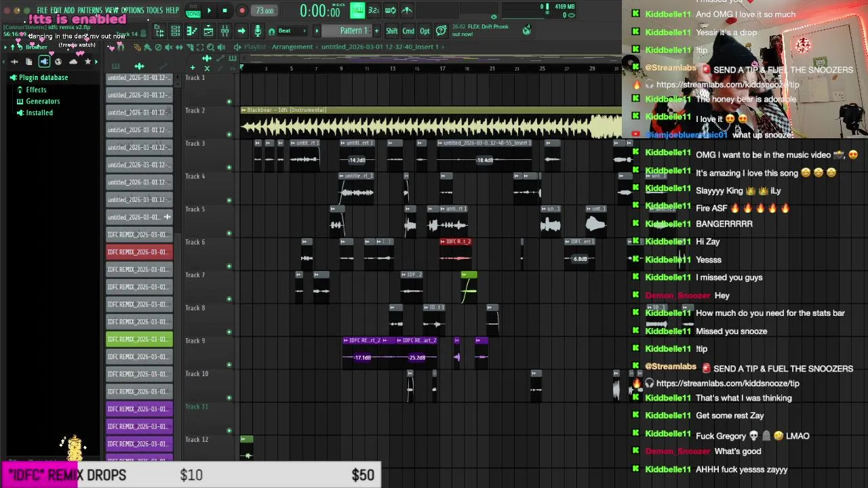Click the Cmd modifier button
The width and height of the screenshot is (868, 488).
tap(408, 31)
